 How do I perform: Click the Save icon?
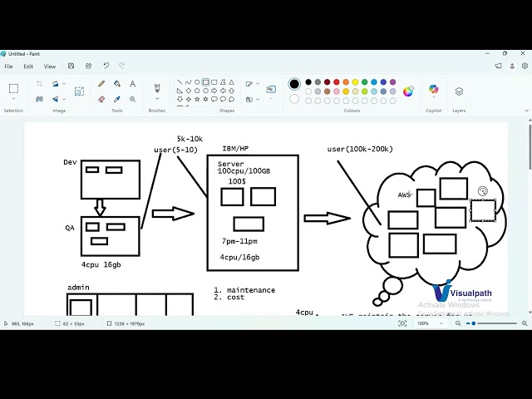pyautogui.click(x=71, y=66)
